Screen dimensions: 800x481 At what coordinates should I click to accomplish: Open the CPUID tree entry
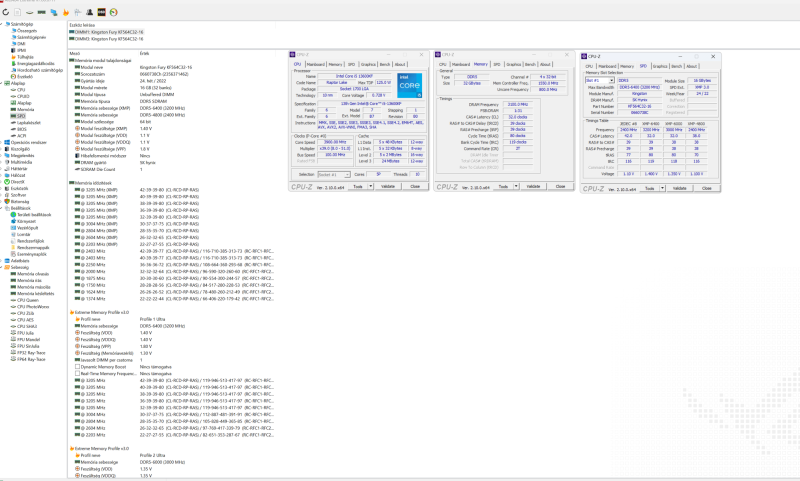point(23,96)
